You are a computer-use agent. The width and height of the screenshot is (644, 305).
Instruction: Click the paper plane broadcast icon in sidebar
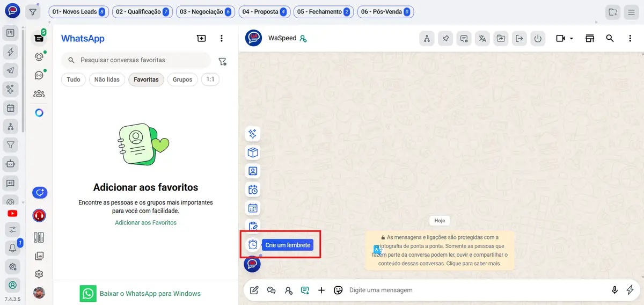(10, 70)
